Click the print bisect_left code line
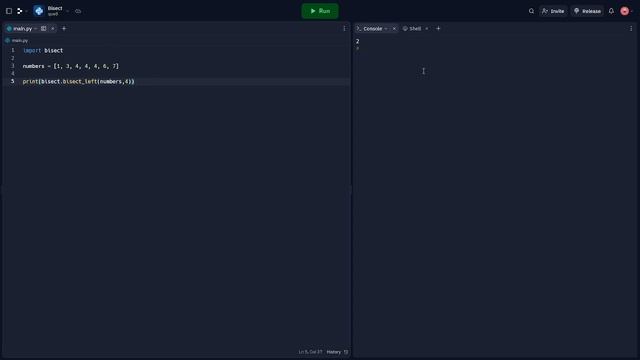The height and width of the screenshot is (360, 640). 78,81
